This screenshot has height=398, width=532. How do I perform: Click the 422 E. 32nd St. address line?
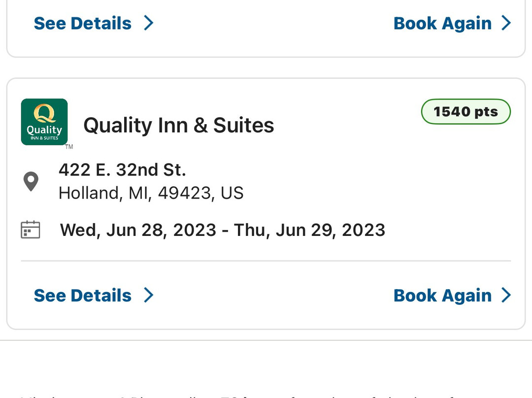[x=122, y=170]
